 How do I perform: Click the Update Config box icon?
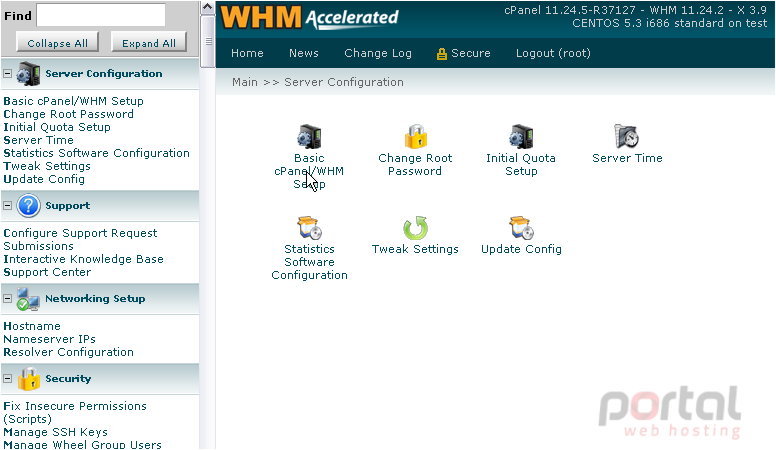(521, 228)
